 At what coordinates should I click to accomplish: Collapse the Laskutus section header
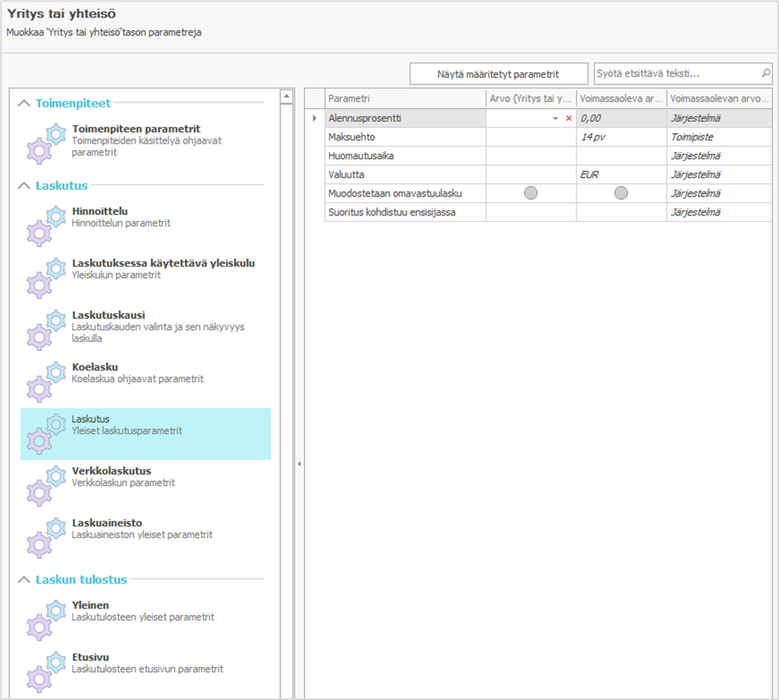(x=23, y=186)
